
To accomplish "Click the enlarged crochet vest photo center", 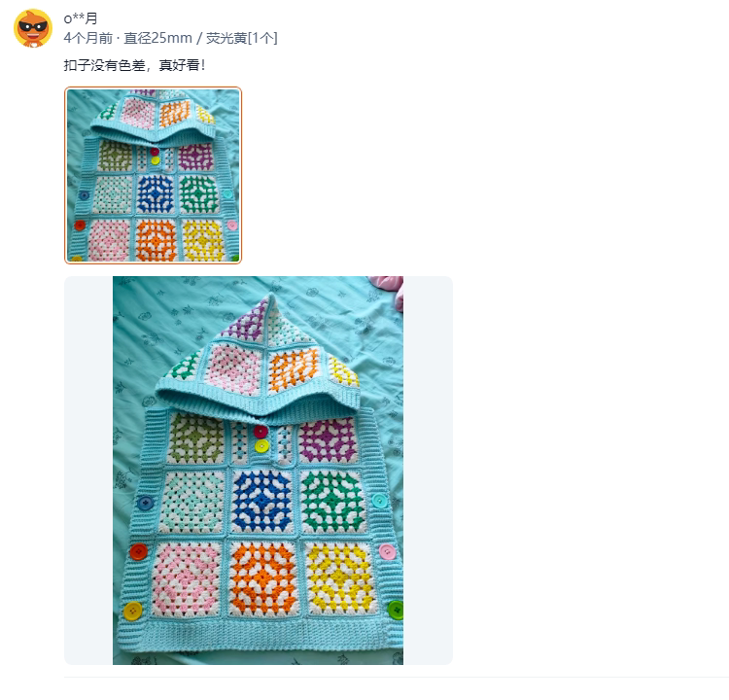I will point(258,471).
